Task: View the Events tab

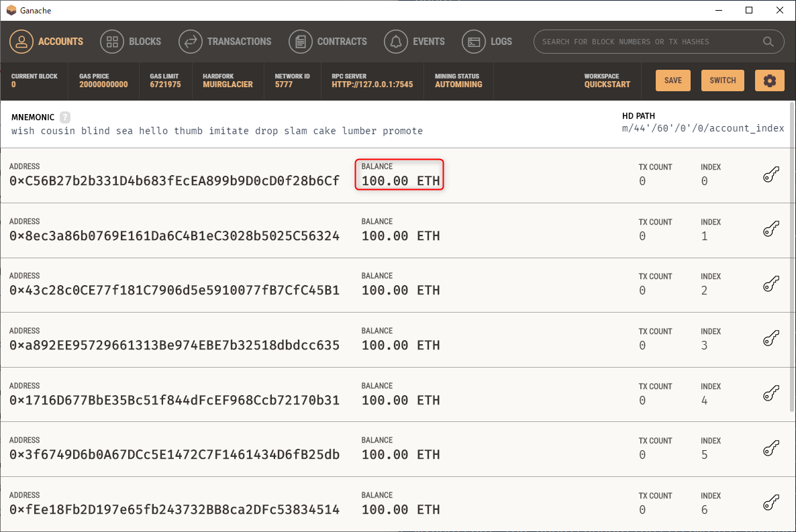Action: click(415, 42)
